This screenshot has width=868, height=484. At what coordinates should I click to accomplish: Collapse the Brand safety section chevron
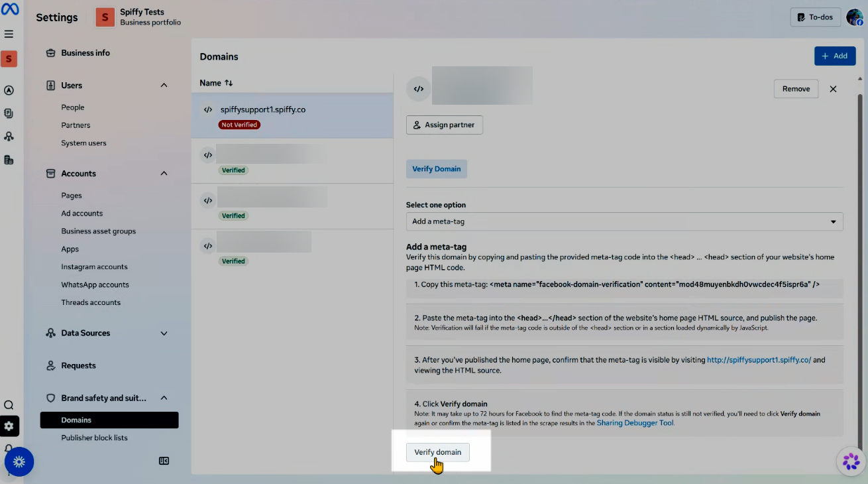(164, 398)
